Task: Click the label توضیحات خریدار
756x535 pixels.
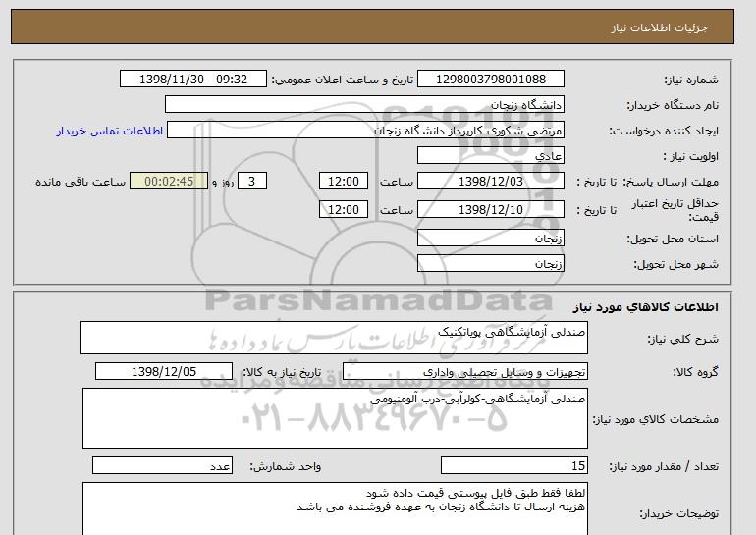Action: point(678,513)
